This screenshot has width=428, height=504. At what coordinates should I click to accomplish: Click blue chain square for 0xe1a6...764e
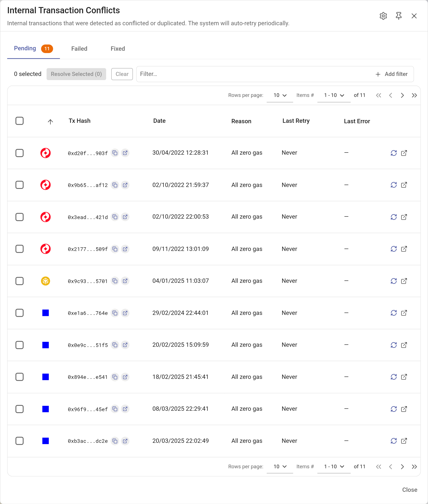click(x=45, y=313)
